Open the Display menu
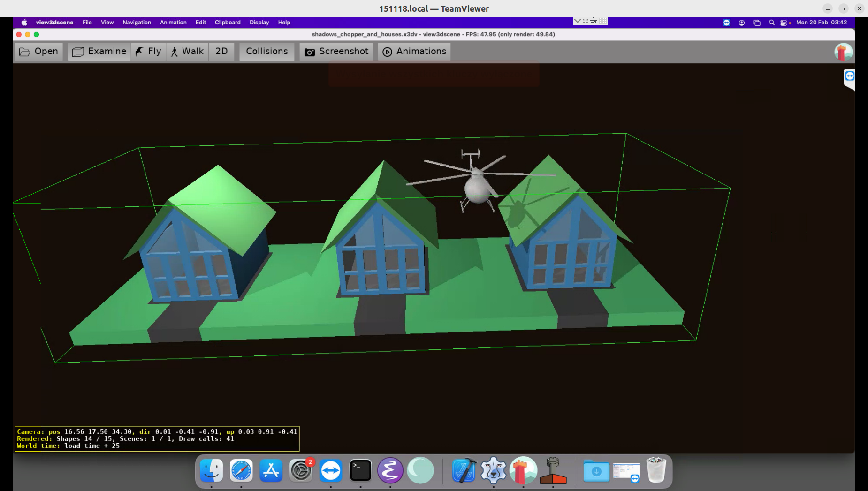The width and height of the screenshot is (868, 491). (259, 22)
